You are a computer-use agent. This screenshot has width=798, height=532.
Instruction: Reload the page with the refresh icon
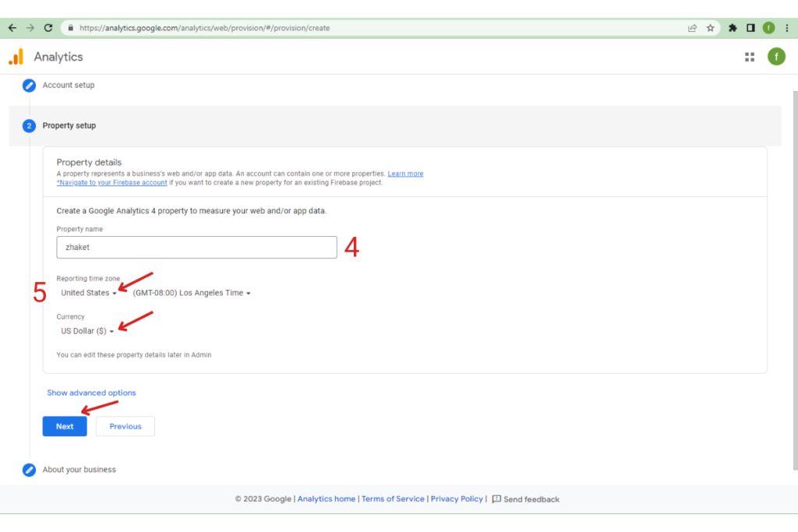click(x=48, y=28)
